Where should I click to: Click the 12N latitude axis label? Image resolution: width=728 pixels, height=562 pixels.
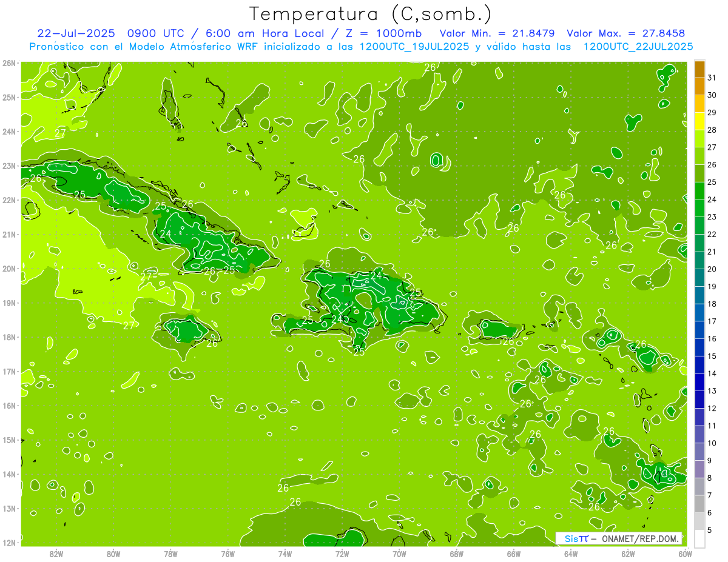click(9, 543)
